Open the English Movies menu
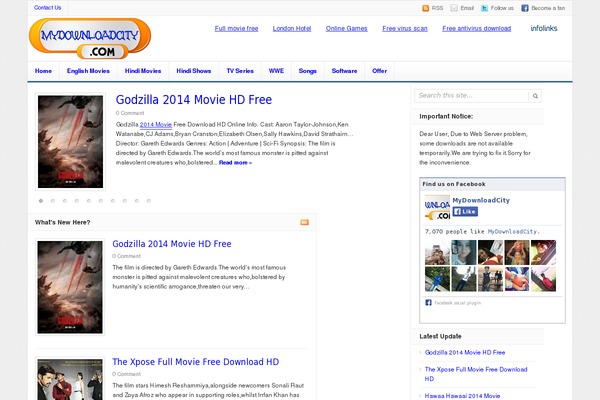Image resolution: width=600 pixels, height=400 pixels. pyautogui.click(x=88, y=71)
